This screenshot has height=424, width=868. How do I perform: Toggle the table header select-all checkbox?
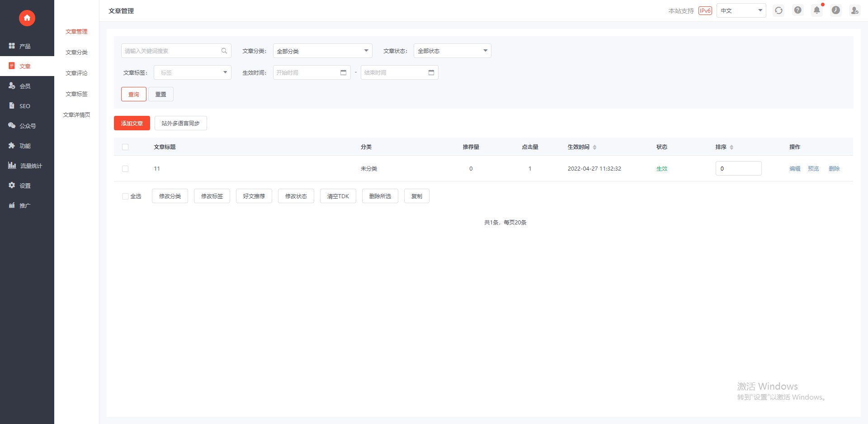[x=125, y=147]
